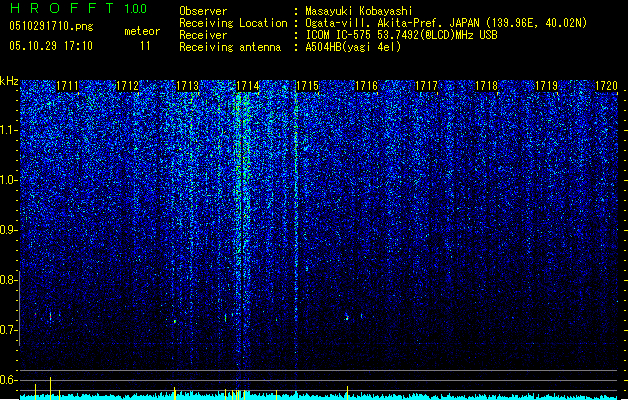629x400 pixels.
Task: Click observer name Masayuki Kobayashi
Action: [359, 11]
